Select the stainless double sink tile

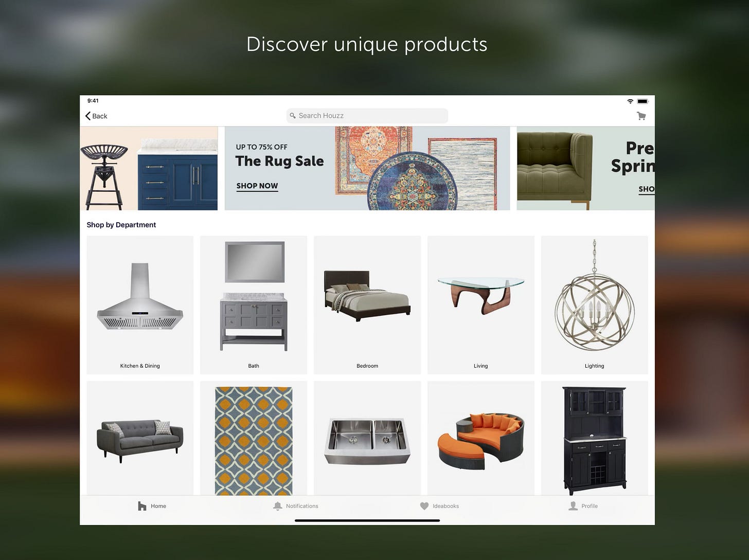(367, 438)
